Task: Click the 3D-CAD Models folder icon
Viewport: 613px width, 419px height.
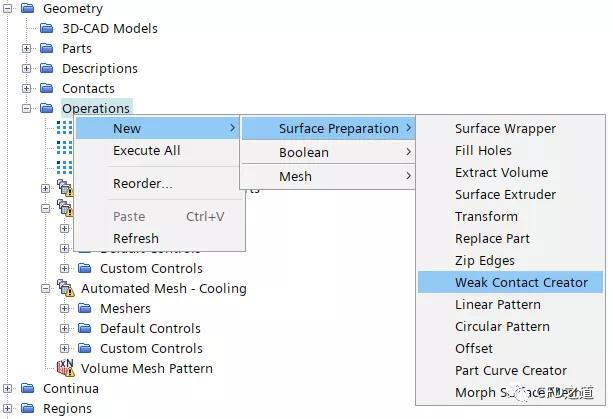Action: pos(47,28)
